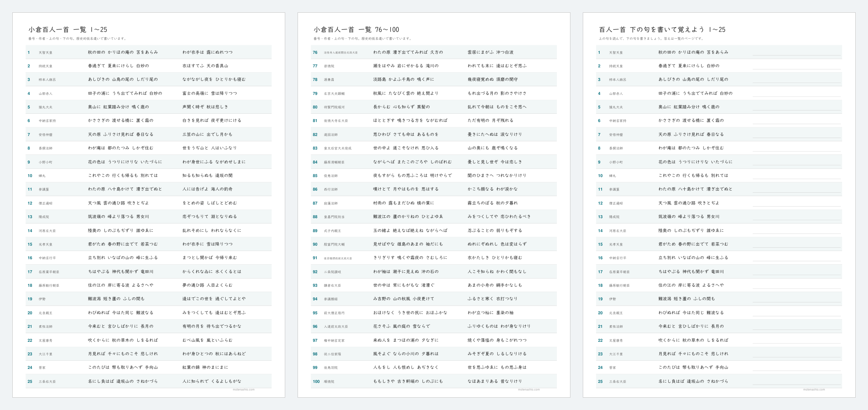Select lower phrase 'わが衣手は 露にぬれつつ'
This screenshot has height=410, width=868.
[208, 52]
